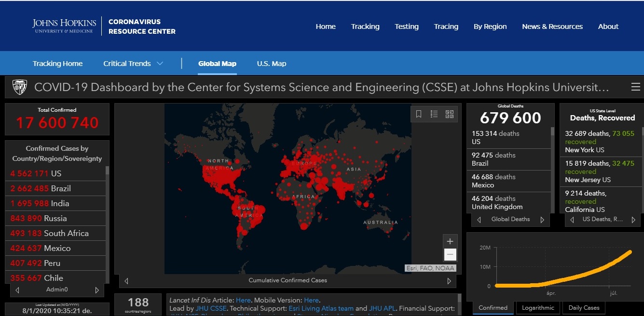644x316 pixels.
Task: Show previous map view left of Cumulative Confirmed Cases
Action: pyautogui.click(x=126, y=281)
